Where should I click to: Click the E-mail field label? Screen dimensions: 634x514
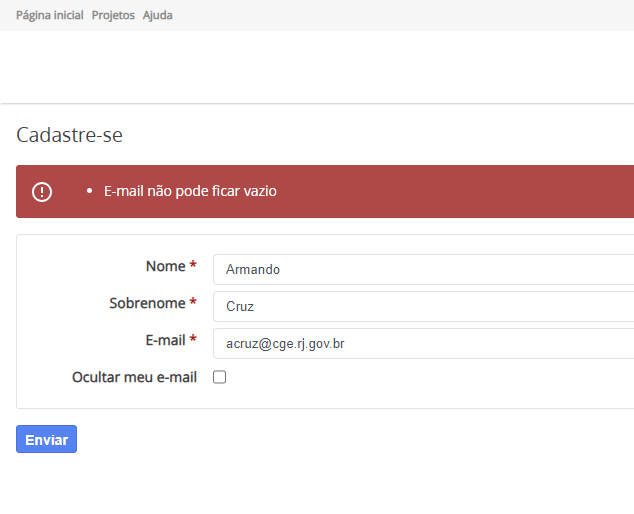[165, 340]
